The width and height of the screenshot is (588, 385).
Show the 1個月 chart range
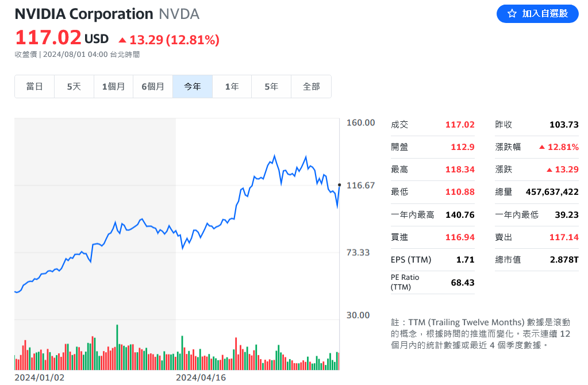tap(113, 87)
